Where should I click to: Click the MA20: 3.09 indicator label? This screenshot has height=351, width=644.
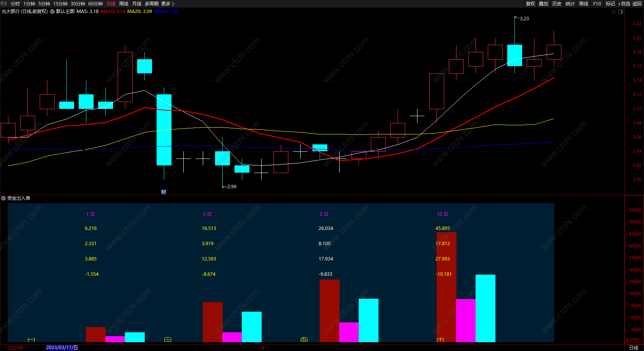[139, 11]
